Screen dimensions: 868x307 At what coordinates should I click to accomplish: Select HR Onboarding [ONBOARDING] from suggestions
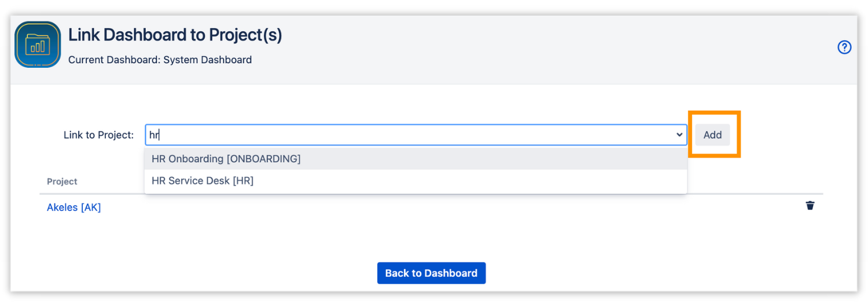(415, 159)
